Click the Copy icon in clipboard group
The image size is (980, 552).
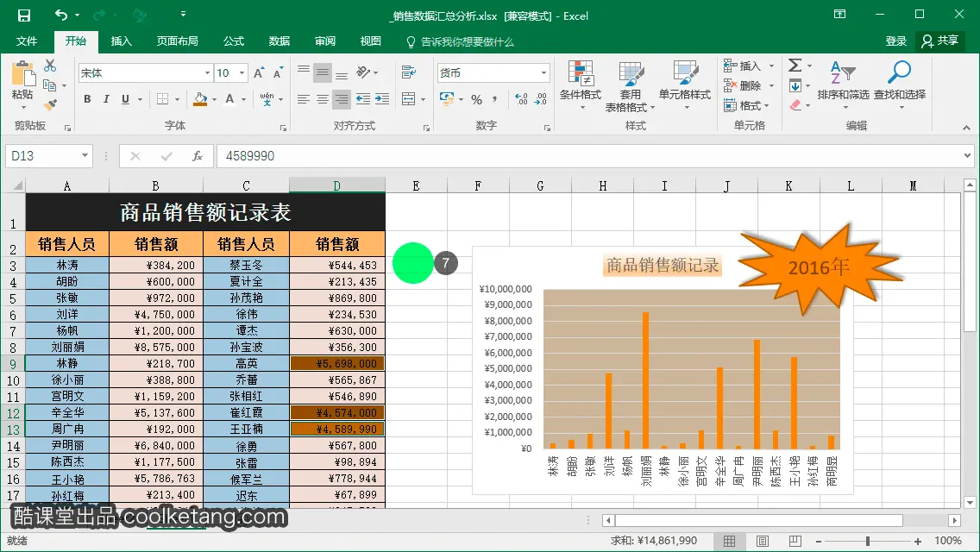coord(50,85)
